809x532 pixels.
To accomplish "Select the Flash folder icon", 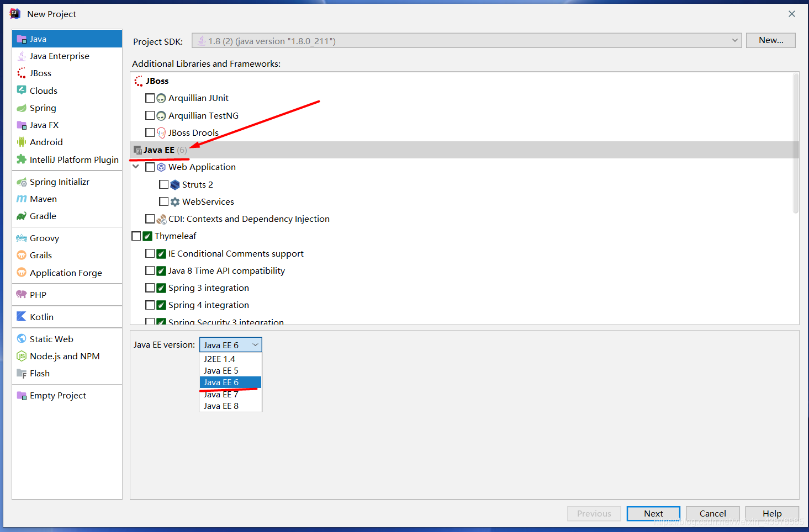I will click(22, 373).
